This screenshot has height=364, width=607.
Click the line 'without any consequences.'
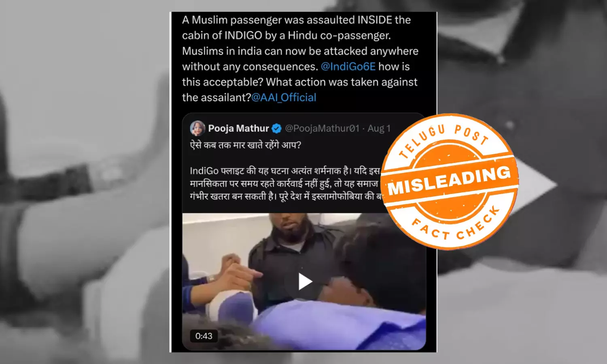250,66
